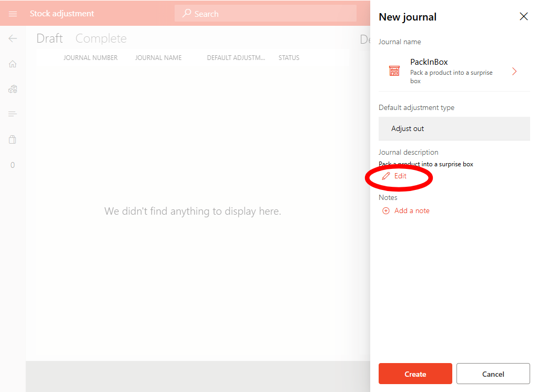
Task: Switch to the Complete tab
Action: (101, 38)
